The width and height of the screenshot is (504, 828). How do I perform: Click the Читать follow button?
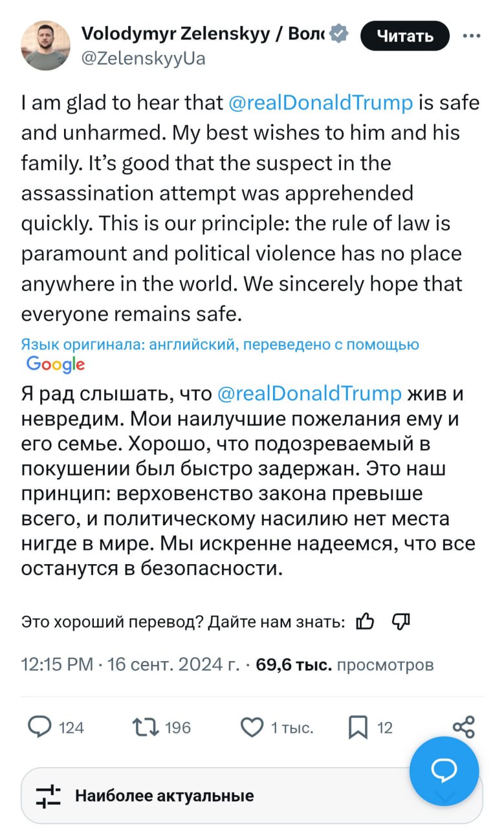click(x=405, y=36)
